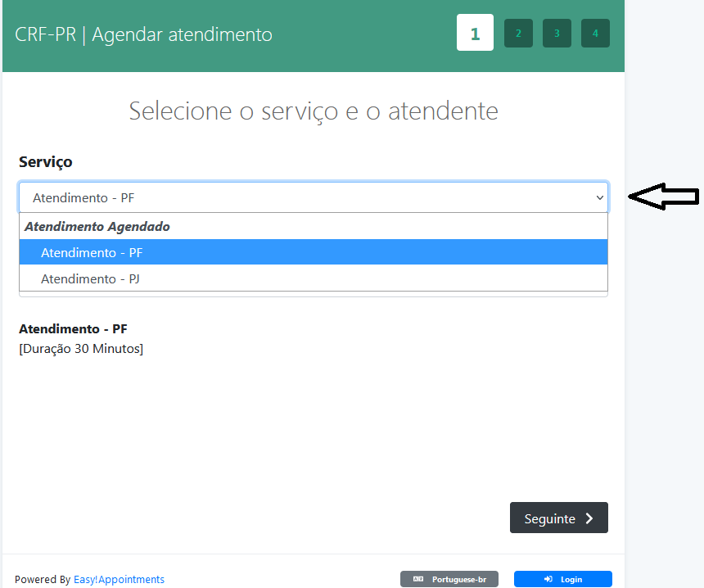
Task: Choose Atendimento - PJ from the list
Action: point(91,278)
